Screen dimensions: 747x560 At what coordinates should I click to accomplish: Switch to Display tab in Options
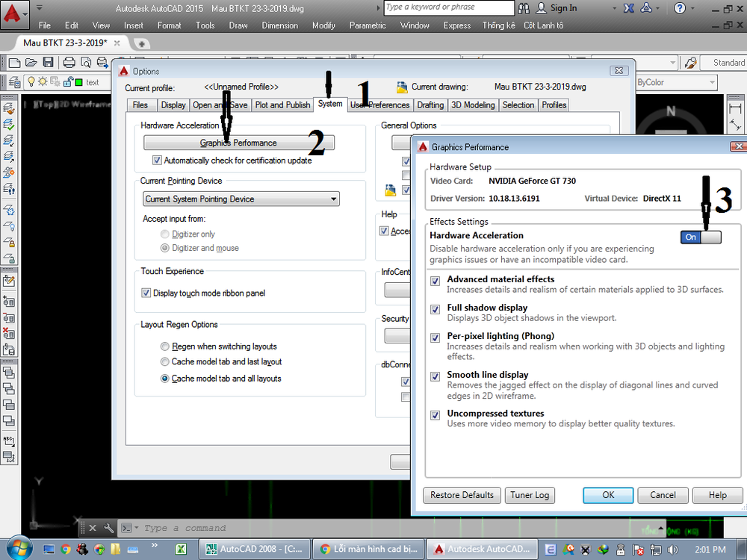(173, 105)
